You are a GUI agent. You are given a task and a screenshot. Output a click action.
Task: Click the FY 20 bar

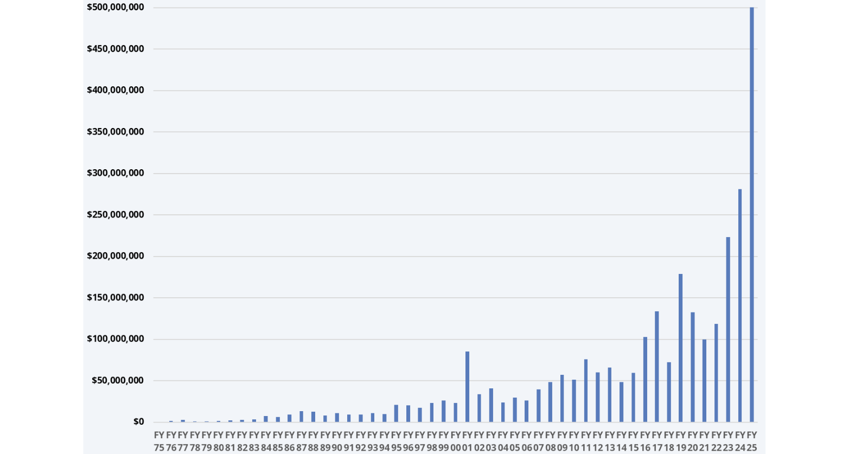[692, 367]
